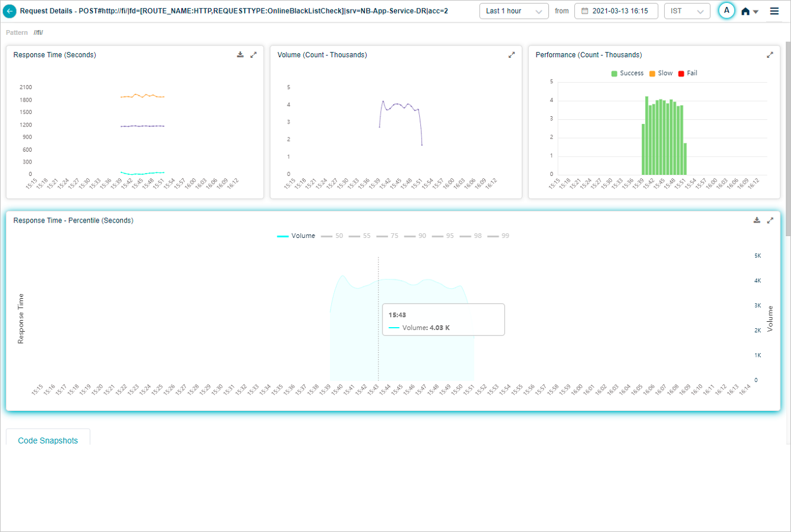Download the Response Time chart
This screenshot has height=532, width=791.
coord(240,55)
